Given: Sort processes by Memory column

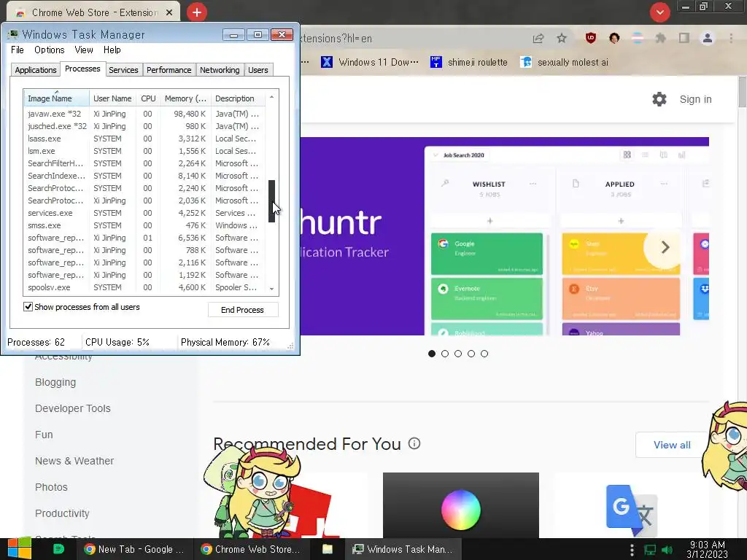Looking at the screenshot, I should tap(185, 98).
